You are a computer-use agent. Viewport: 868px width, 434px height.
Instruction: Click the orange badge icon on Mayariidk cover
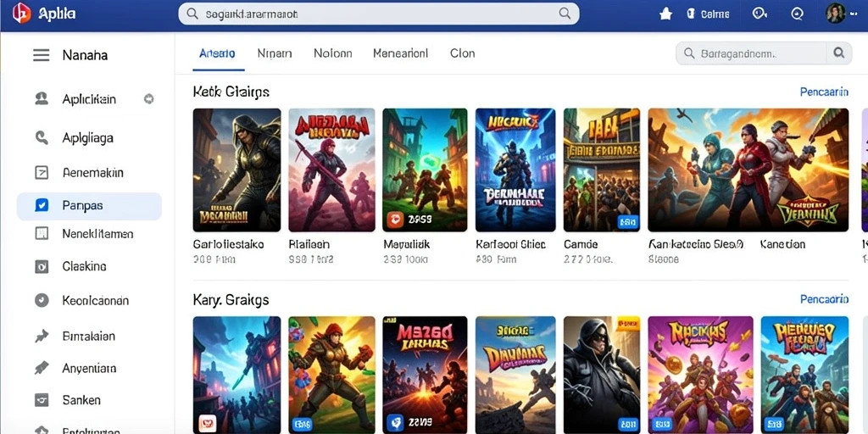395,220
